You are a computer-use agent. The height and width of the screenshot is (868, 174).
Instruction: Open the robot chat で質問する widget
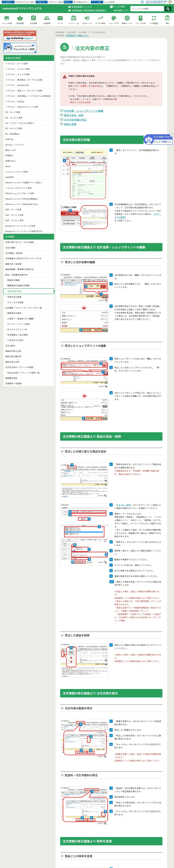click(x=158, y=139)
